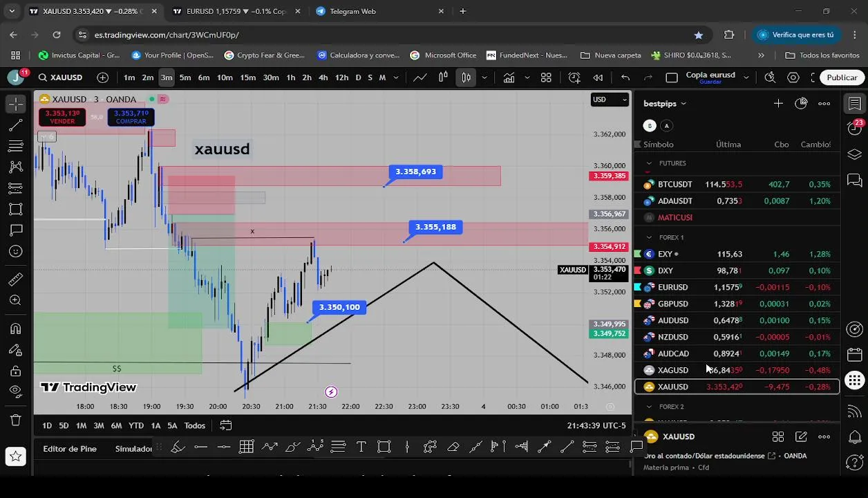Image resolution: width=868 pixels, height=498 pixels.
Task: Open the bestpips watchlist dropdown
Action: (665, 104)
